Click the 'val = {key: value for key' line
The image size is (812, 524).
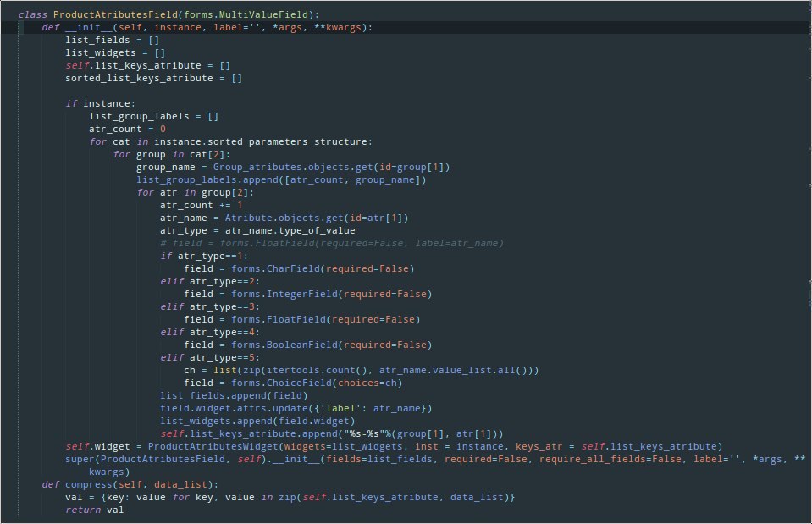(x=290, y=497)
